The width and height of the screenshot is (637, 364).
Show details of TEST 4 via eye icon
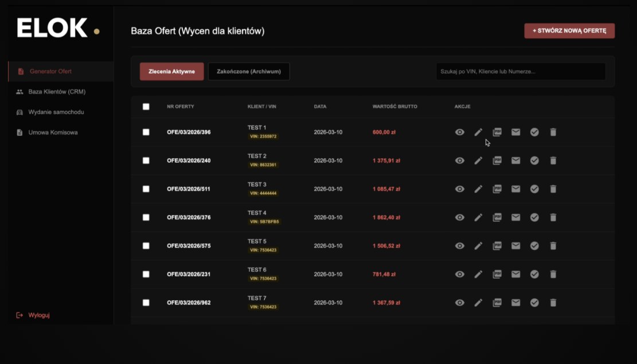(x=459, y=217)
